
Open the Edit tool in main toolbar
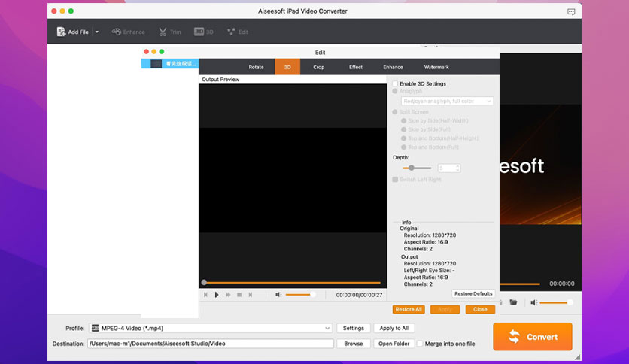click(x=238, y=32)
